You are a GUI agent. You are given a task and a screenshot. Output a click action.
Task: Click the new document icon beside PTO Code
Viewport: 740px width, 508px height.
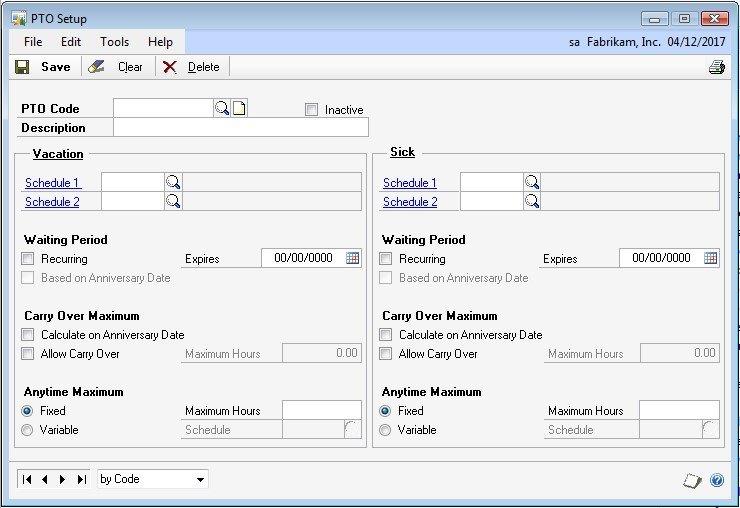coord(239,108)
